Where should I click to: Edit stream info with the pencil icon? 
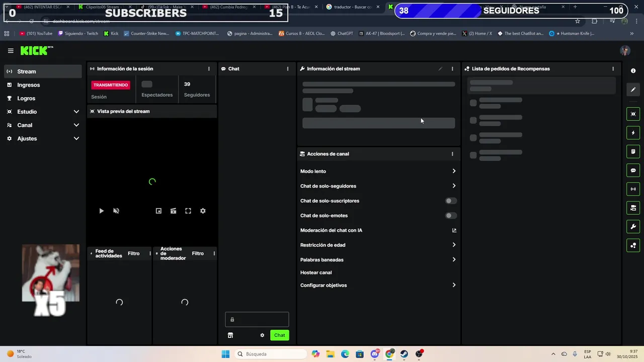[x=440, y=69]
